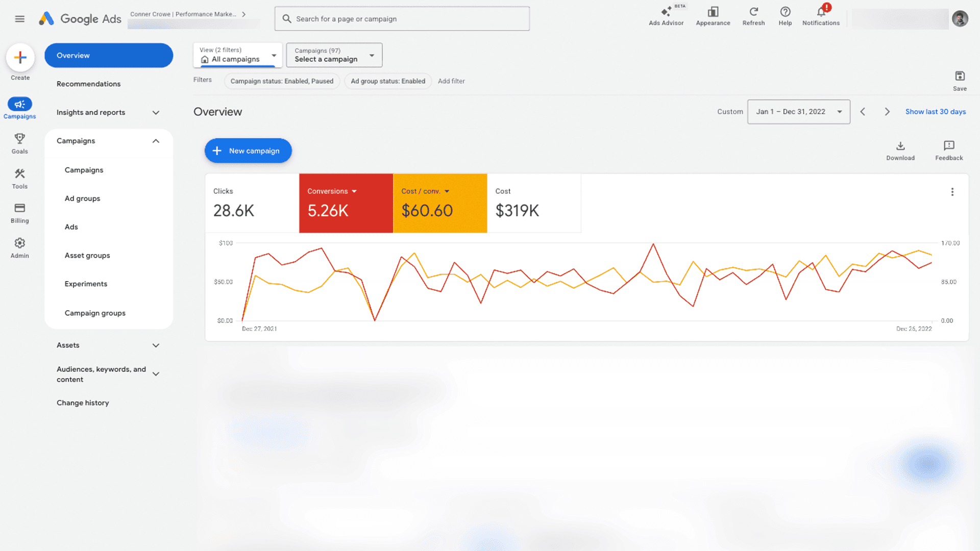Click Show last 30 days link
The image size is (980, 551).
point(935,112)
